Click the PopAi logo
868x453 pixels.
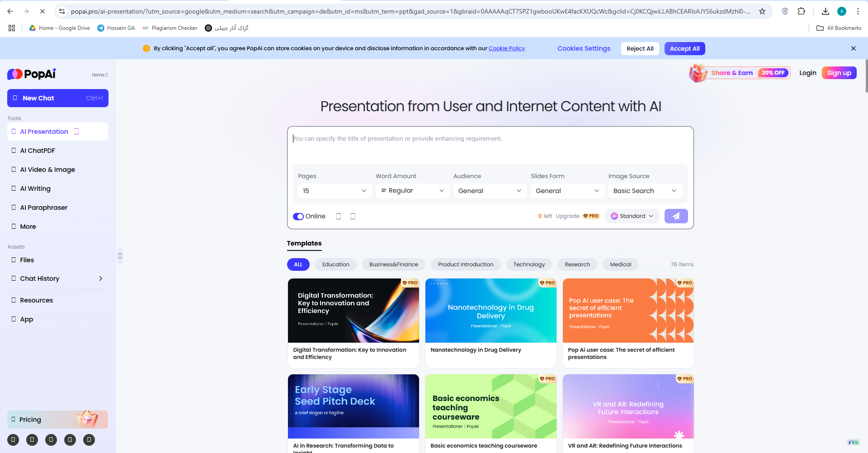click(x=32, y=74)
